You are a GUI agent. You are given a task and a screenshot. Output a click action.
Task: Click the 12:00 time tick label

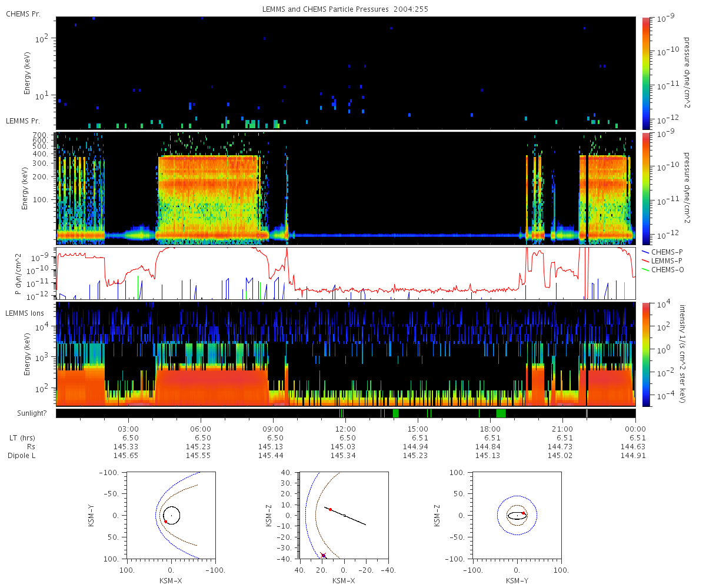point(345,429)
